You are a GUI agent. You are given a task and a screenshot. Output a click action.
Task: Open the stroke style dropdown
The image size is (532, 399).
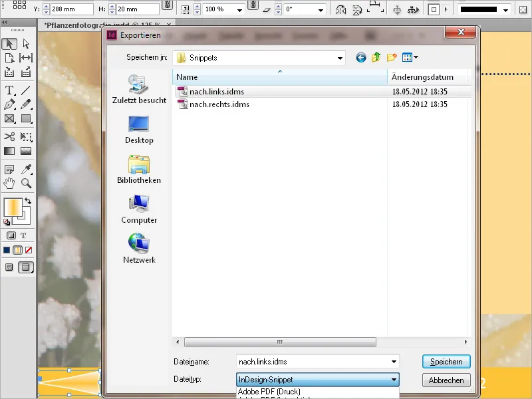point(505,10)
